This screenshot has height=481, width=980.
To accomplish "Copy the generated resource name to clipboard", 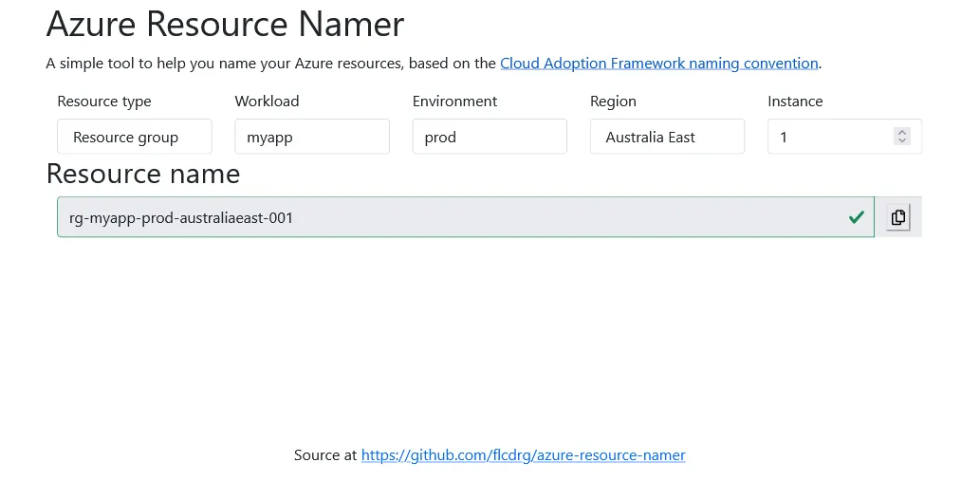I will click(897, 217).
